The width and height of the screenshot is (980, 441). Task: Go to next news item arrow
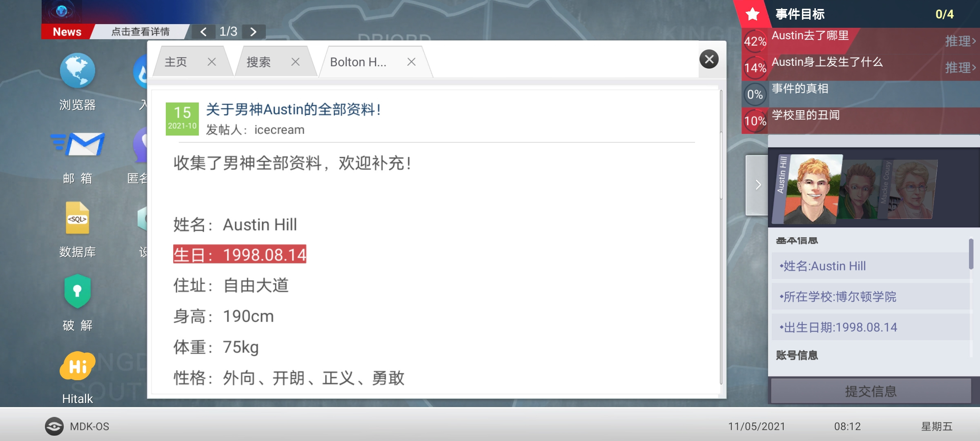tap(253, 32)
